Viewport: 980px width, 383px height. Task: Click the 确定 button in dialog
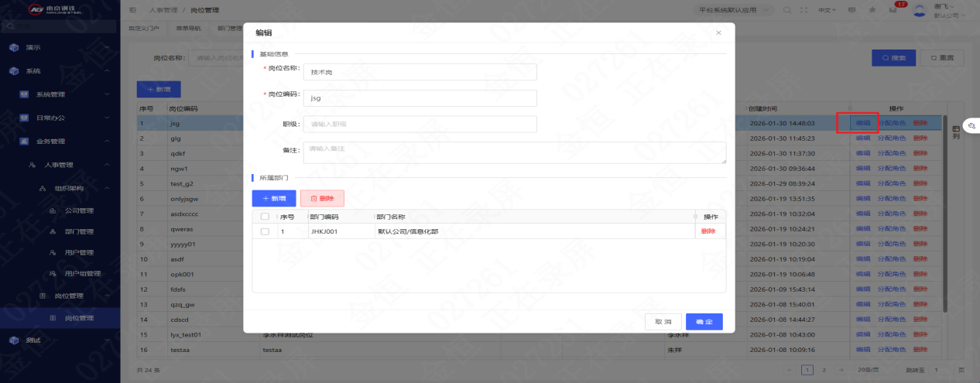[x=704, y=321]
